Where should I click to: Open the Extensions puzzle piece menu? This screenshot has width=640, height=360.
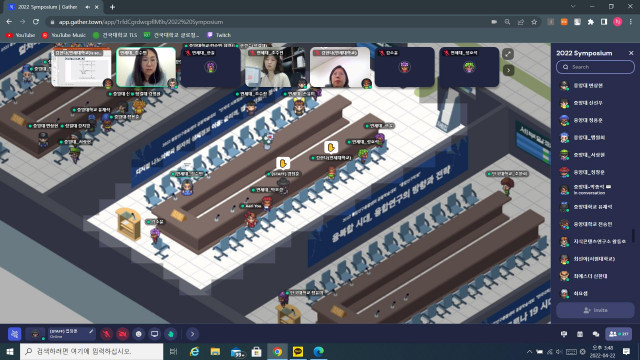591,22
